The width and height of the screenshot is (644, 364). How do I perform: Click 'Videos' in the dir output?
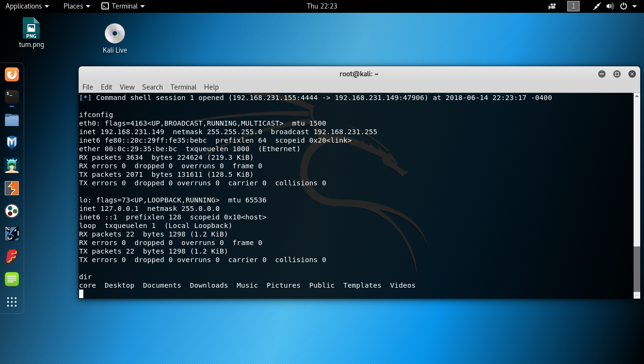tap(403, 285)
